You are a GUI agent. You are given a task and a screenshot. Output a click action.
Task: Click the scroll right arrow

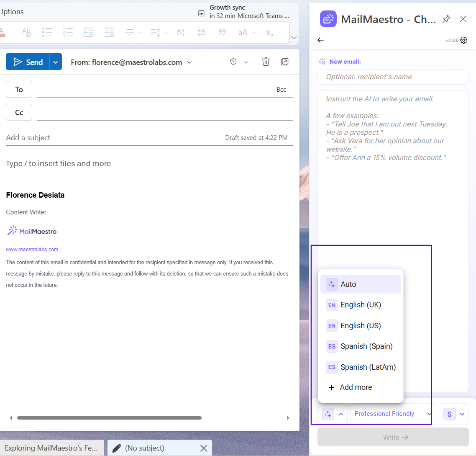[288, 418]
